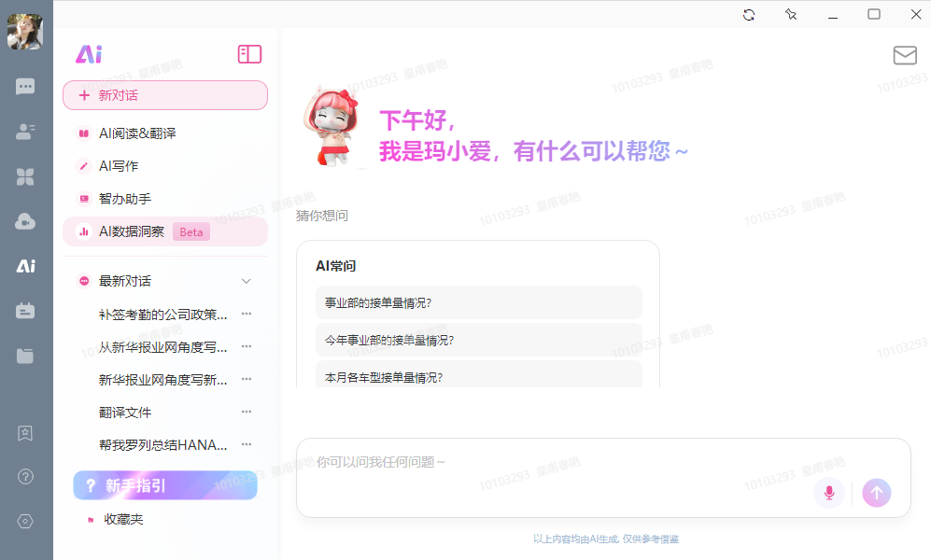Select AI数据洞察 Beta menu item

coord(165,232)
